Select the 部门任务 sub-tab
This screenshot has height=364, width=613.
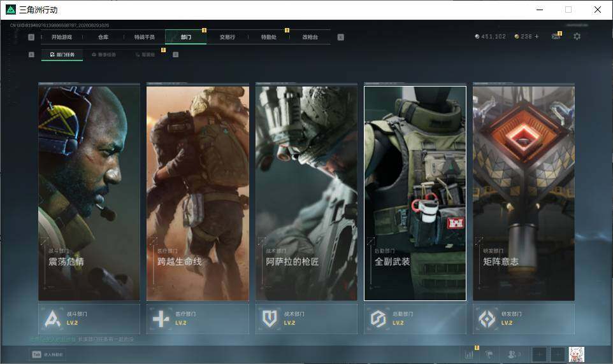tap(62, 55)
